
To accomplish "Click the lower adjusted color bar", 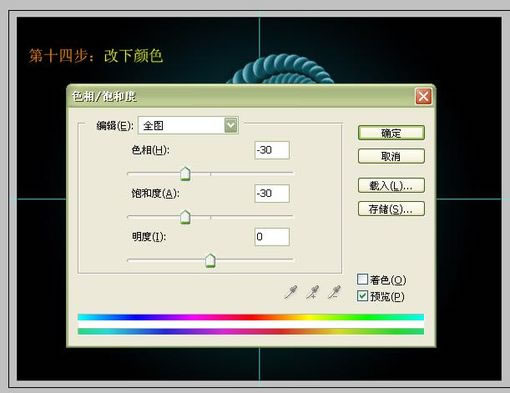I will [x=251, y=331].
